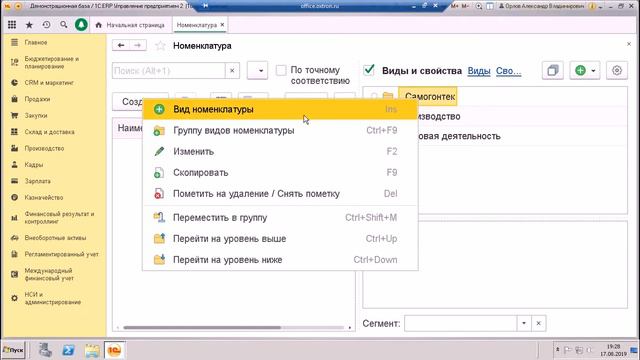Close the Номенклатура form with X
The height and width of the screenshot is (360, 640).
click(x=629, y=44)
